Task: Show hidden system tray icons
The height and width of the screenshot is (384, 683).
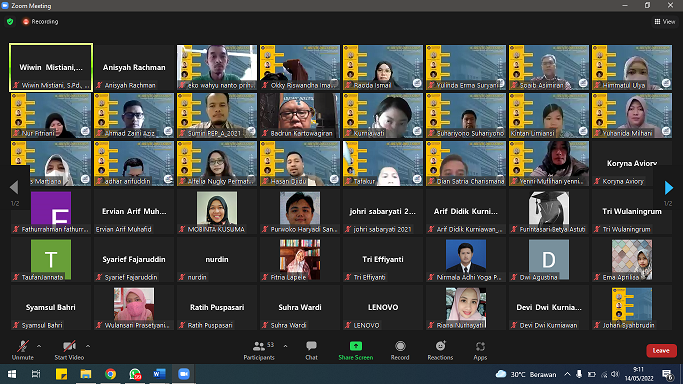Action: click(567, 374)
